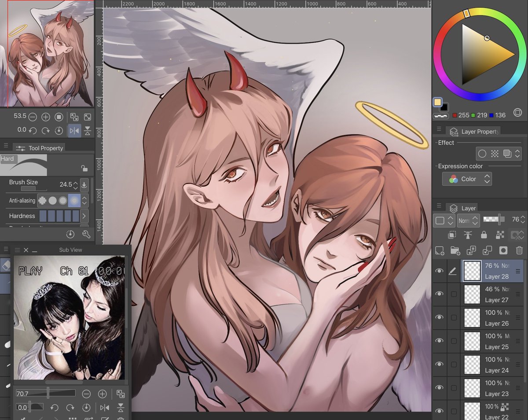
Task: Open the palette color dropdown in Layer panel
Action: 444,220
